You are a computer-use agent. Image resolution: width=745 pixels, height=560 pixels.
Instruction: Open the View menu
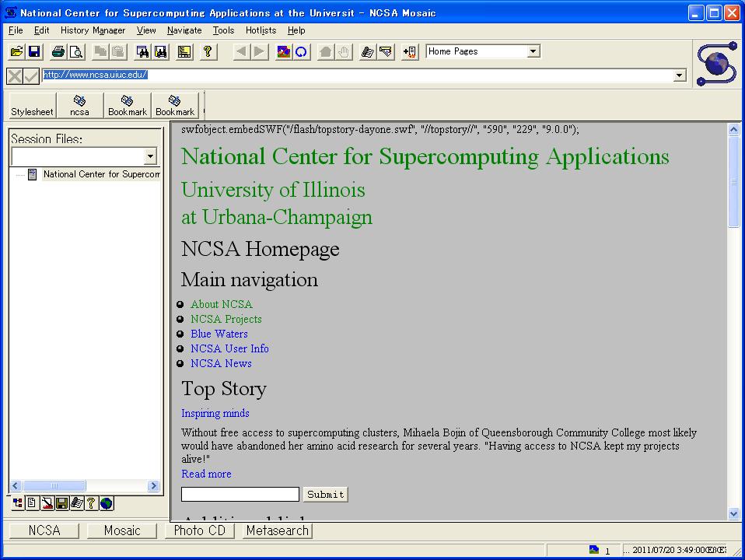pyautogui.click(x=146, y=30)
